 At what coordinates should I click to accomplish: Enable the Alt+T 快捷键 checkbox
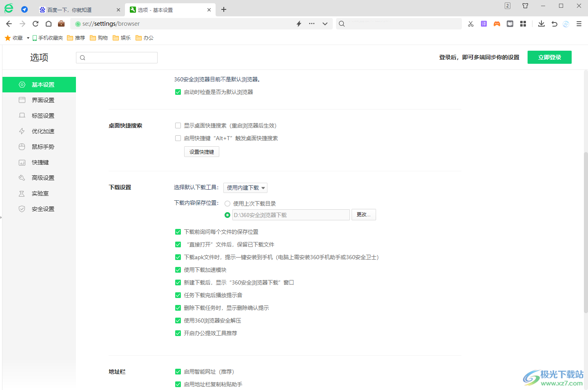click(178, 138)
